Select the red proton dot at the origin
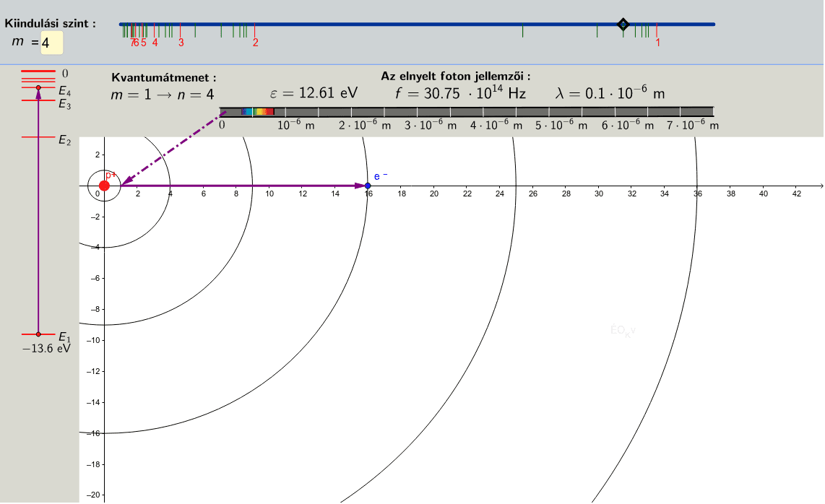Screen dimensions: 825x504 104,186
